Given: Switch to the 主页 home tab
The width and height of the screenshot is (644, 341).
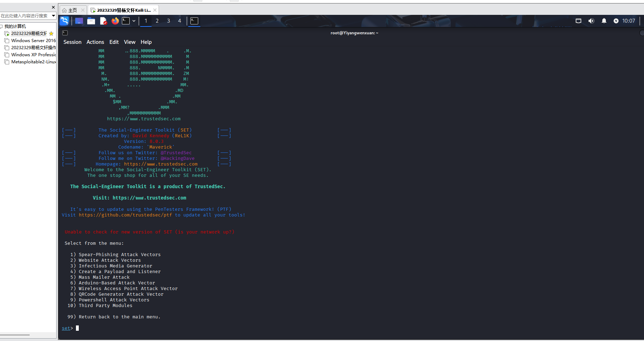Looking at the screenshot, I should click(72, 10).
